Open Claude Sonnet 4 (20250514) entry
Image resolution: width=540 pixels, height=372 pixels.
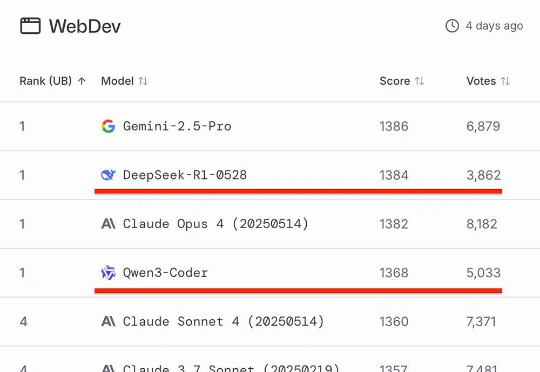click(224, 322)
